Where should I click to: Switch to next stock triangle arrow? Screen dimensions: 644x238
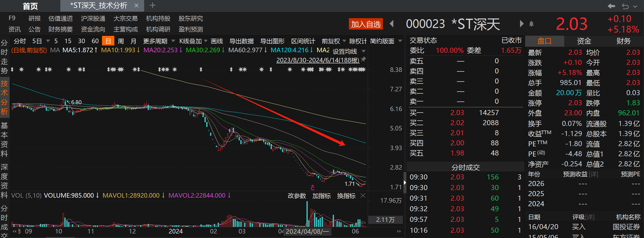point(522,24)
